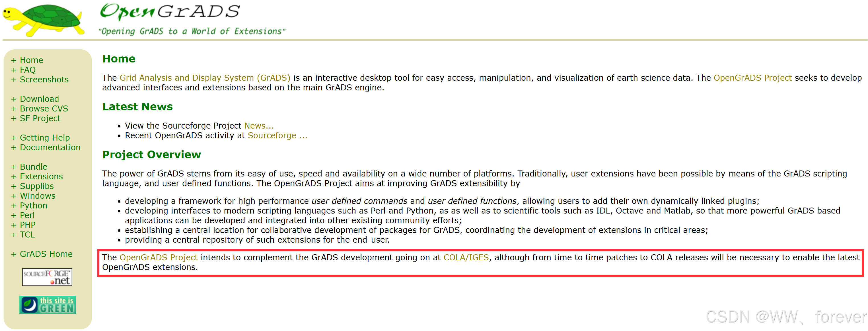Open the Download page from the sidebar
The image size is (868, 331).
39,99
